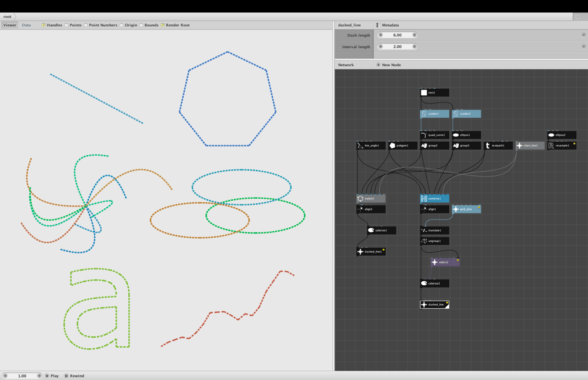Click the New Node button
This screenshot has width=588, height=380.
(389, 65)
